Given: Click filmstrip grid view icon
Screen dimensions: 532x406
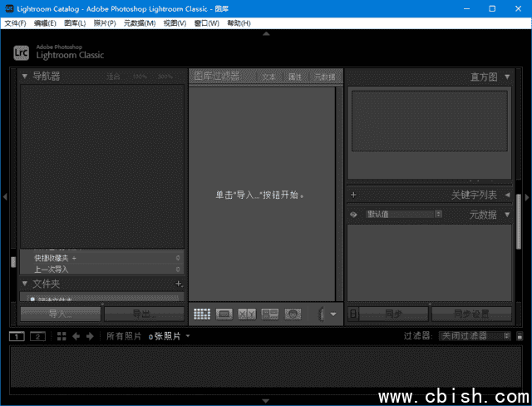Looking at the screenshot, I should 62,336.
